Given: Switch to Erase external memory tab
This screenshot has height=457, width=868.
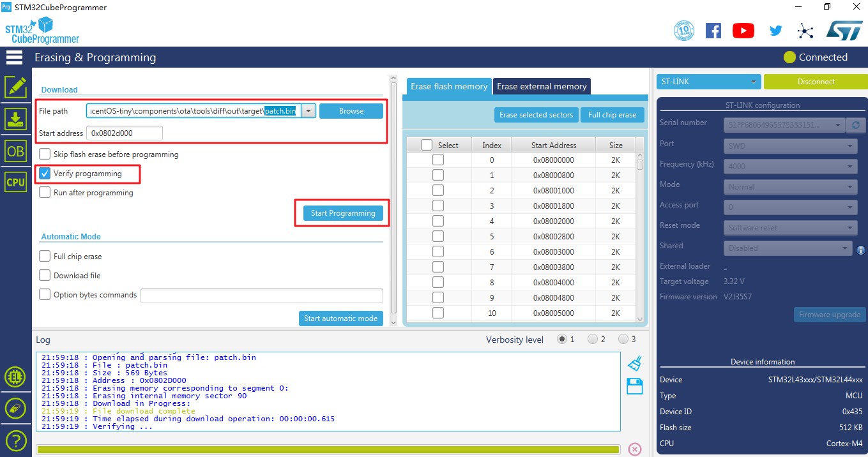Looking at the screenshot, I should (542, 86).
